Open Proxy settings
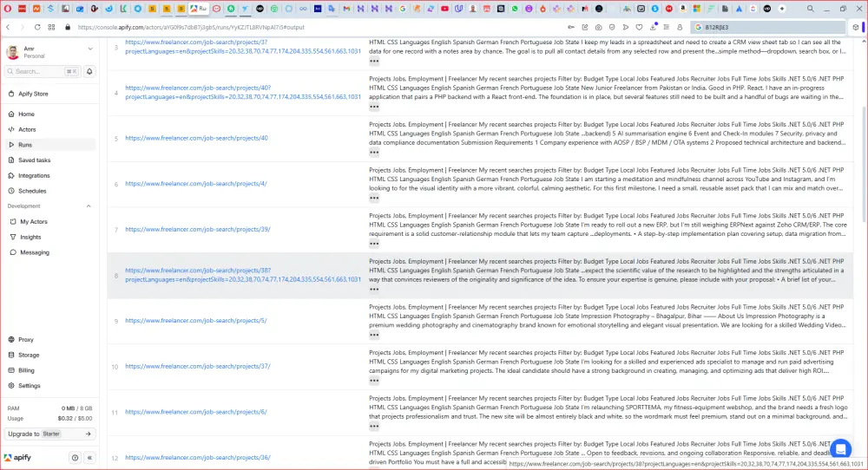This screenshot has width=868, height=470. pos(25,340)
